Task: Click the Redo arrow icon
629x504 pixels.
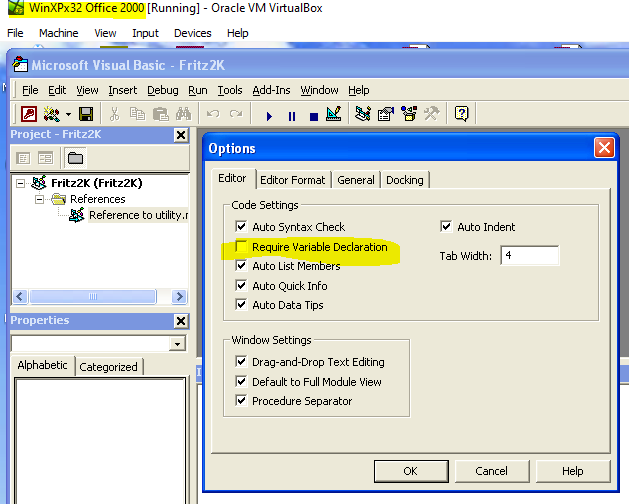Action: pos(236,114)
